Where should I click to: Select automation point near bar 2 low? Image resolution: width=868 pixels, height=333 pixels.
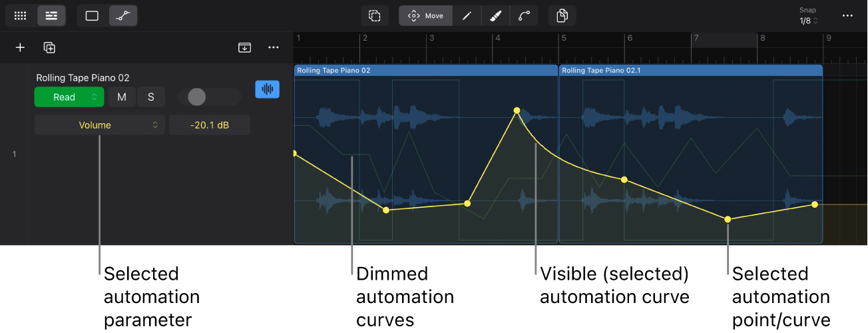tap(386, 210)
